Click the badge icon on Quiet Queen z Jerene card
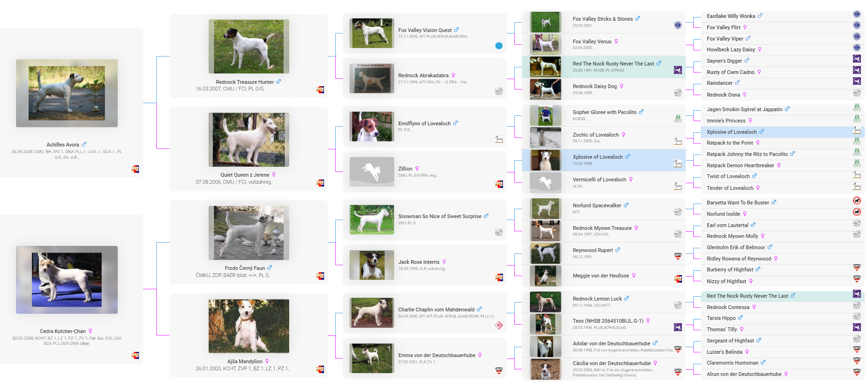Image resolution: width=868 pixels, height=383 pixels. 320,183
